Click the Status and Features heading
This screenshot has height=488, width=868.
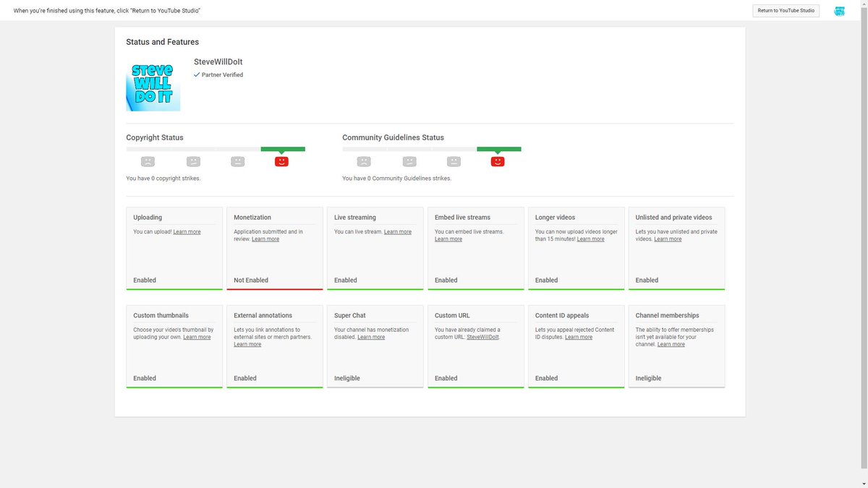(x=163, y=42)
